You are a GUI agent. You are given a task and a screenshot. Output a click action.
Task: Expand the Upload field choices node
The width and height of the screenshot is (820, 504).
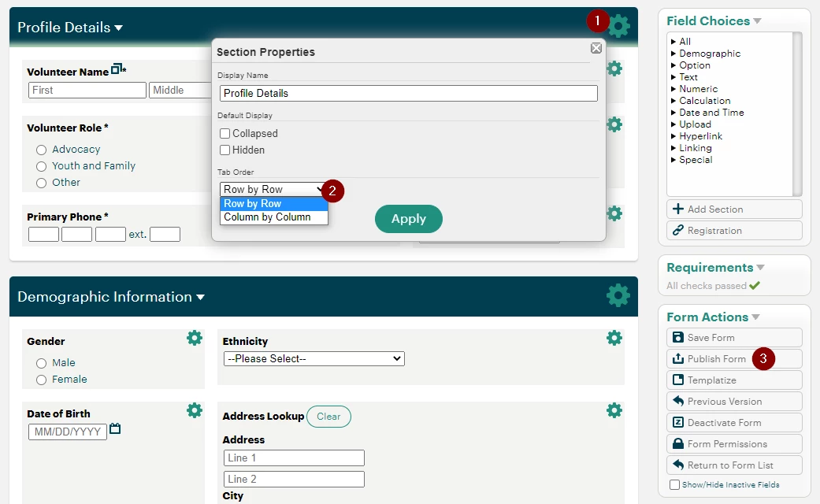(x=673, y=124)
